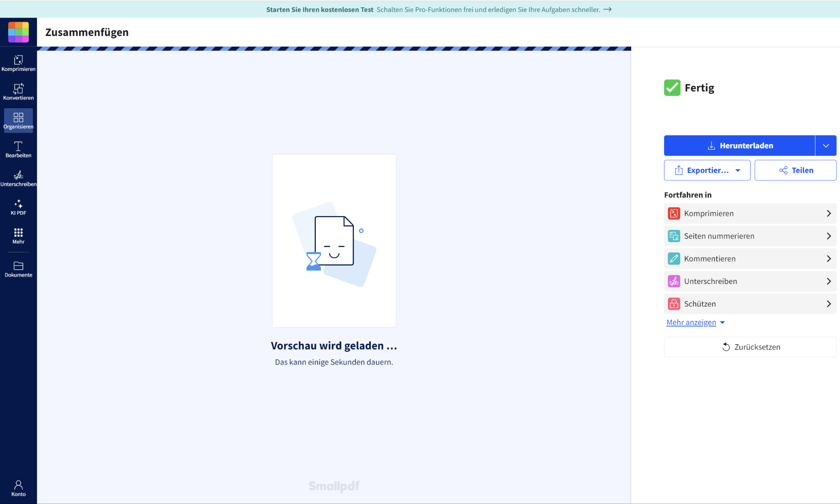Screen dimensions: 840x504
Task: Open the Exportieren dropdown menu
Action: [707, 170]
